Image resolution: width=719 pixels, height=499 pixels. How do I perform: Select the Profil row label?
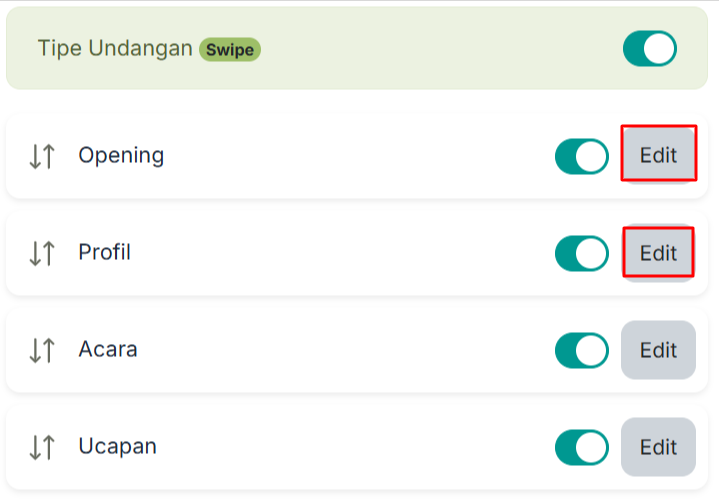[x=105, y=252]
